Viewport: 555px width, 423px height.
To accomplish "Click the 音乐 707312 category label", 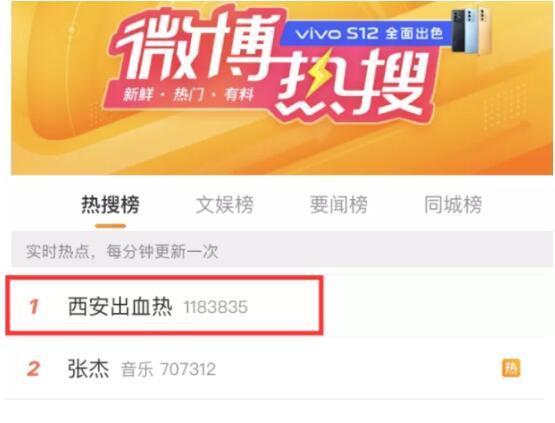I will coord(168,370).
